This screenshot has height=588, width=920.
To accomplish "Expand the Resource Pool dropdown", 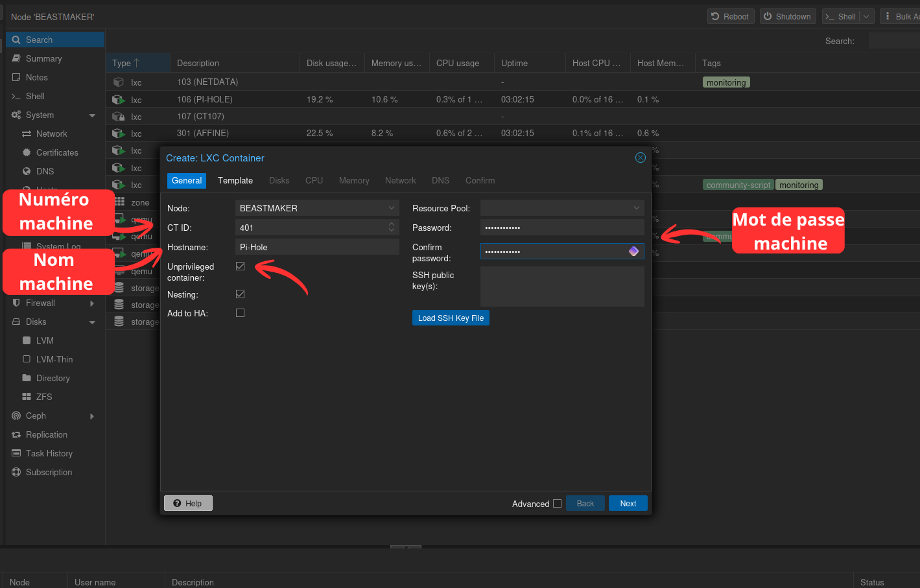I will [562, 208].
